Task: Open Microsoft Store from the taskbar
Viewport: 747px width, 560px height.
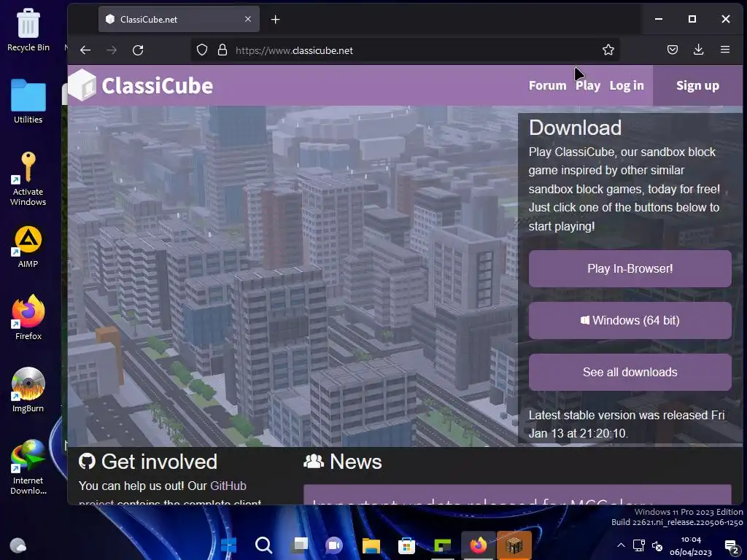Action: point(406,545)
